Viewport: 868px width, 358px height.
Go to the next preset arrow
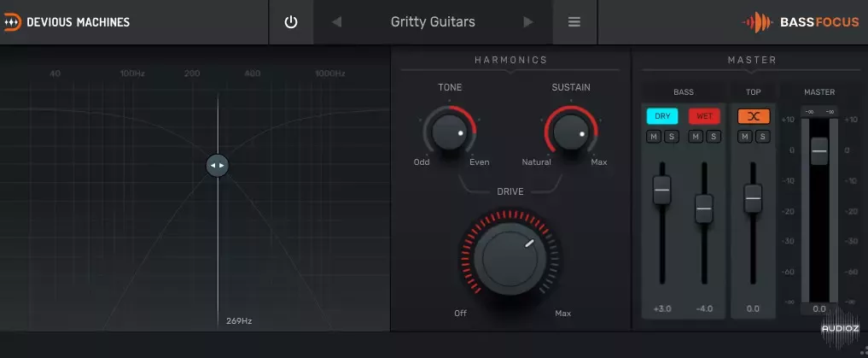528,22
